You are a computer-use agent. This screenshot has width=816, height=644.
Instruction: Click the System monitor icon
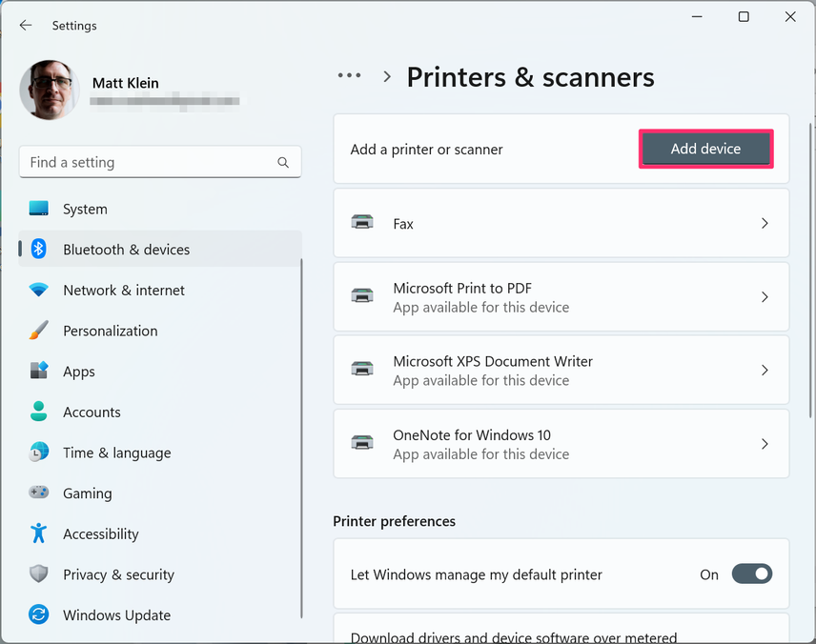point(38,208)
